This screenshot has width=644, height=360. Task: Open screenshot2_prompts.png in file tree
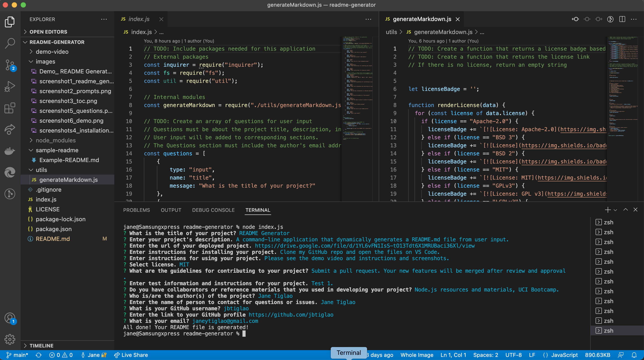click(67, 91)
